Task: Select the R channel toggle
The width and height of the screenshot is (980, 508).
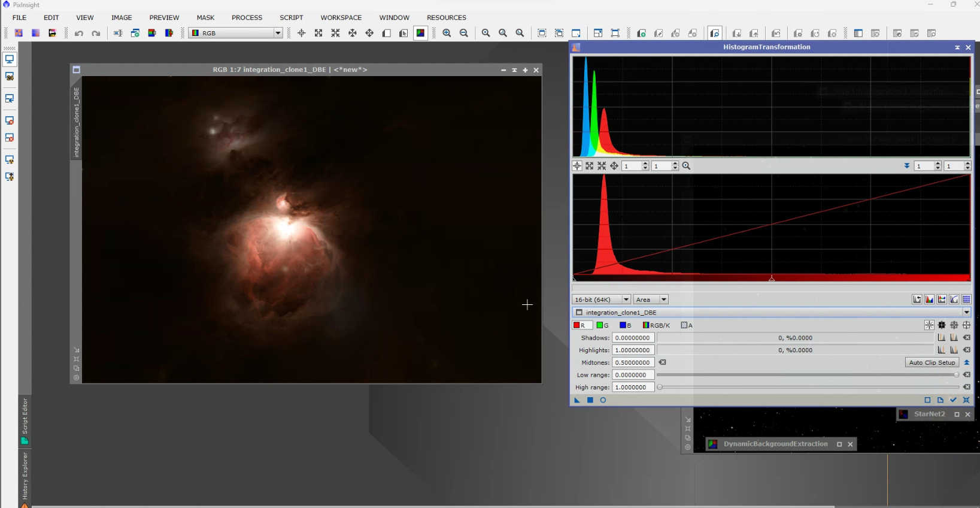Action: 582,325
